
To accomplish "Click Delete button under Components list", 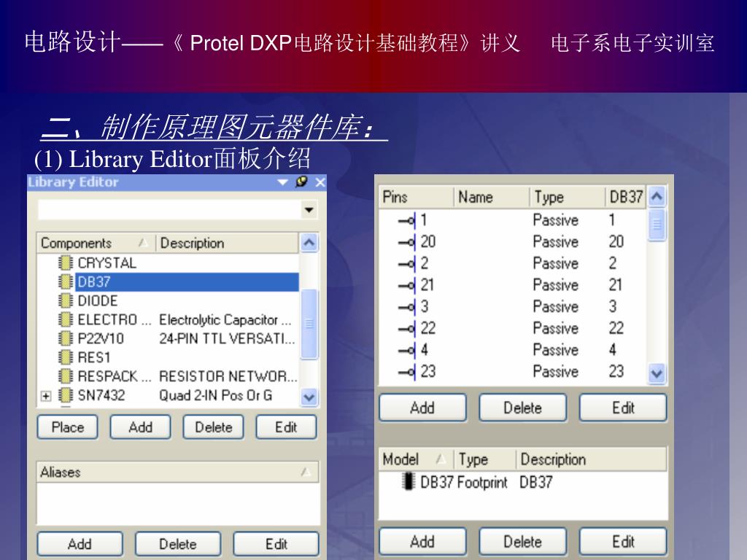I will pyautogui.click(x=214, y=427).
